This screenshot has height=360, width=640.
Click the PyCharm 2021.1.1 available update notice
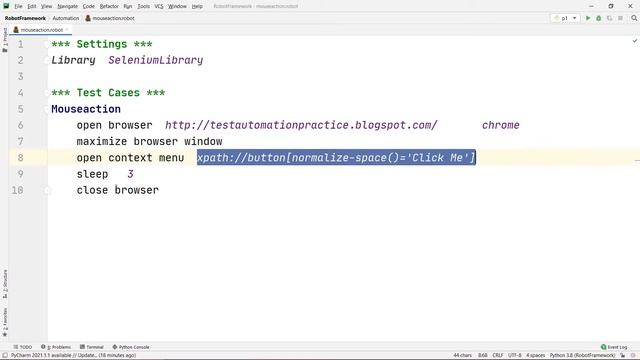click(x=73, y=356)
